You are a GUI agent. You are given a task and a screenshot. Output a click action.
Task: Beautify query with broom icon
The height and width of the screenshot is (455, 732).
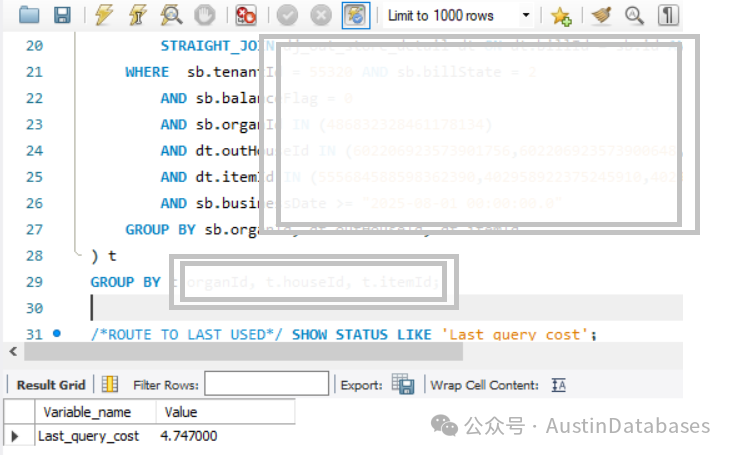601,15
